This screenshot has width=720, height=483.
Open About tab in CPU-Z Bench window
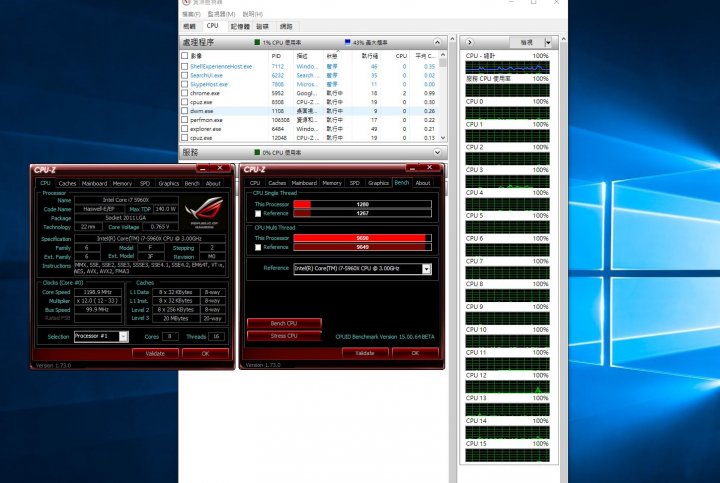pyautogui.click(x=423, y=183)
